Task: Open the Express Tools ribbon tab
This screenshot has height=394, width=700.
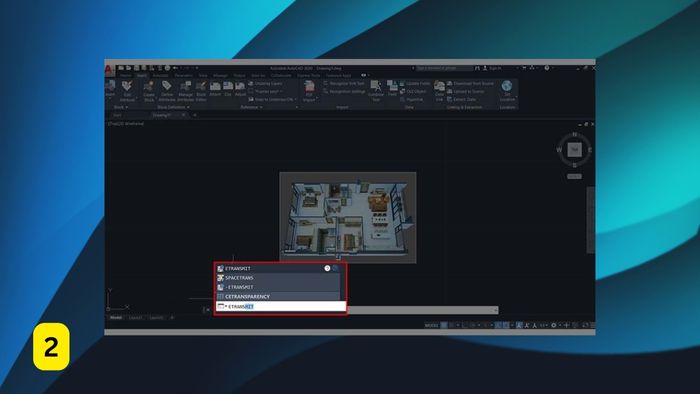Action: [x=308, y=75]
